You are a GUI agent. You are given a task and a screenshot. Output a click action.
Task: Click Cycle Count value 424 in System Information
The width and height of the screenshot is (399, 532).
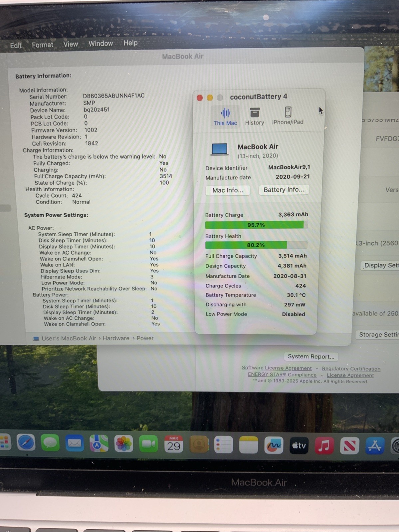(x=77, y=196)
